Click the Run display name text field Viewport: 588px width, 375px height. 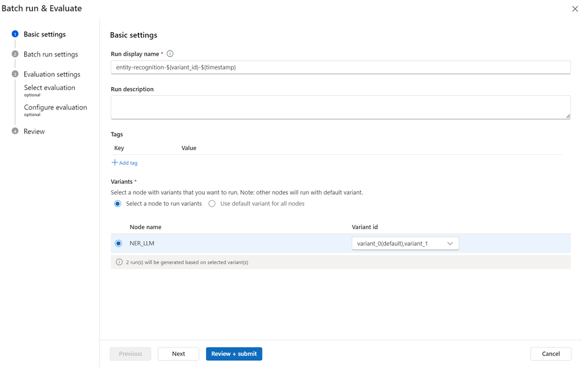pos(340,67)
